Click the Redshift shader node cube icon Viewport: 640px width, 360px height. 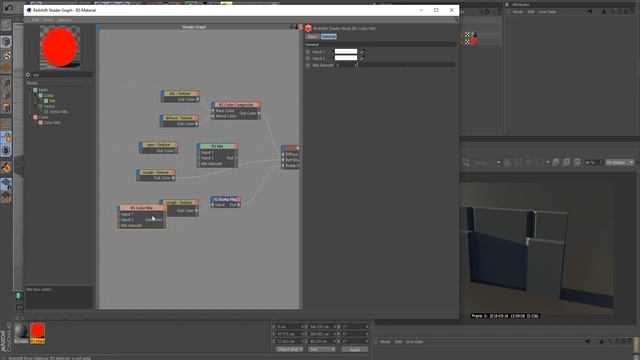pos(308,28)
